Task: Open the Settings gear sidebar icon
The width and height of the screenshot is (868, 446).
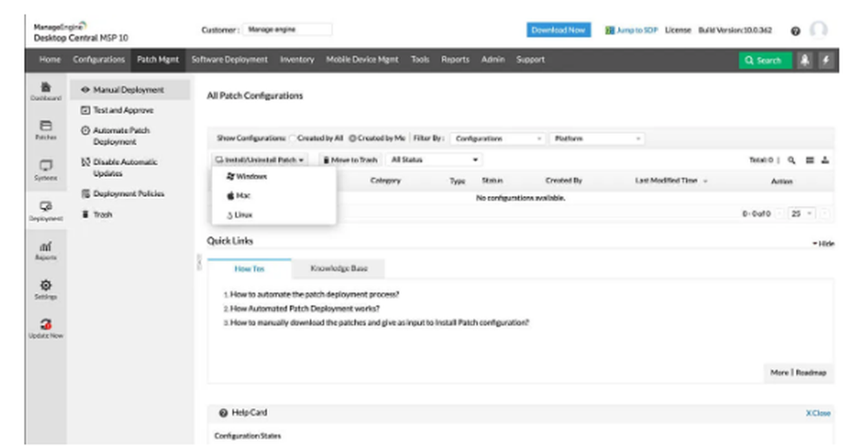Action: pos(46,290)
